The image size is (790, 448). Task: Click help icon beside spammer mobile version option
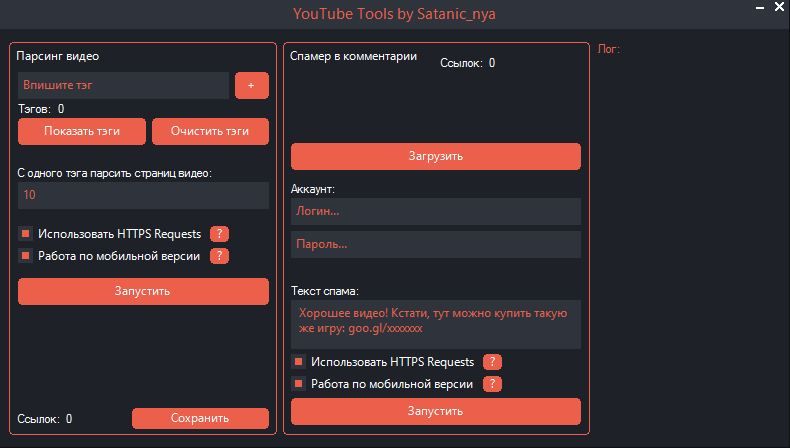coord(492,384)
